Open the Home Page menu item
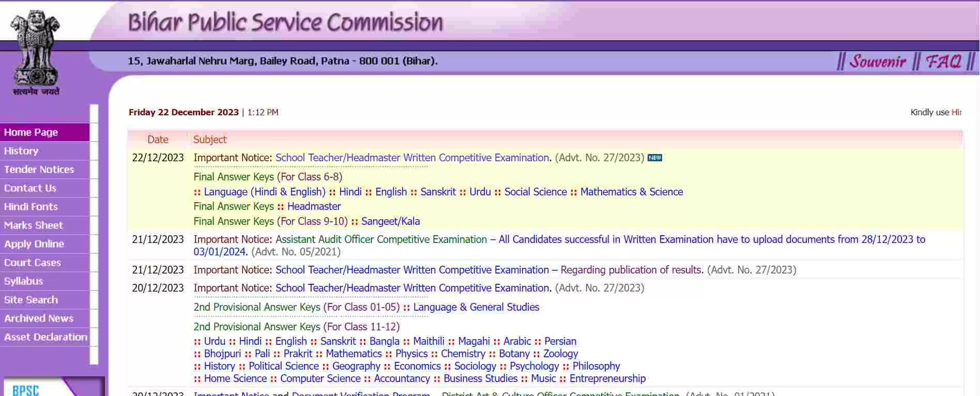Viewport: 980px width, 396px height. point(44,132)
